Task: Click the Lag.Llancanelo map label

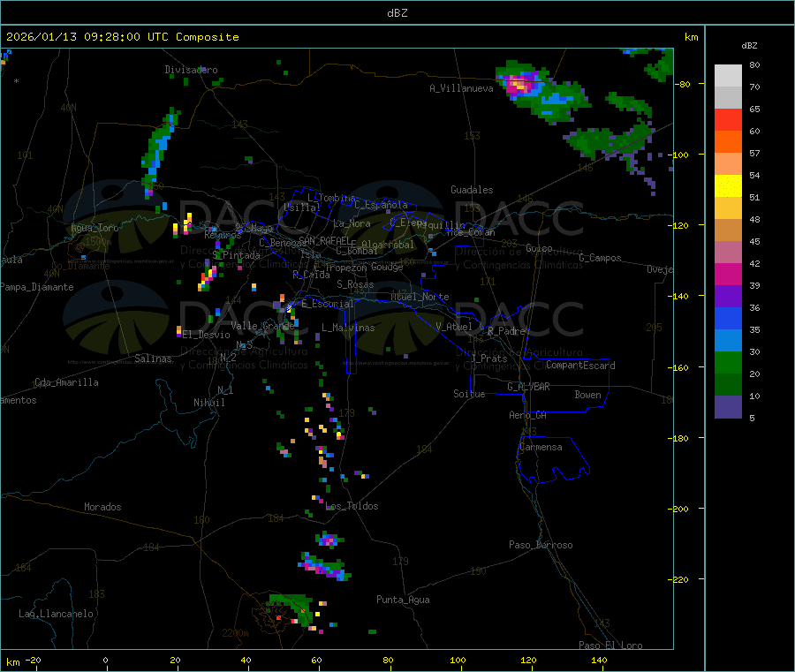Action: pyautogui.click(x=57, y=614)
